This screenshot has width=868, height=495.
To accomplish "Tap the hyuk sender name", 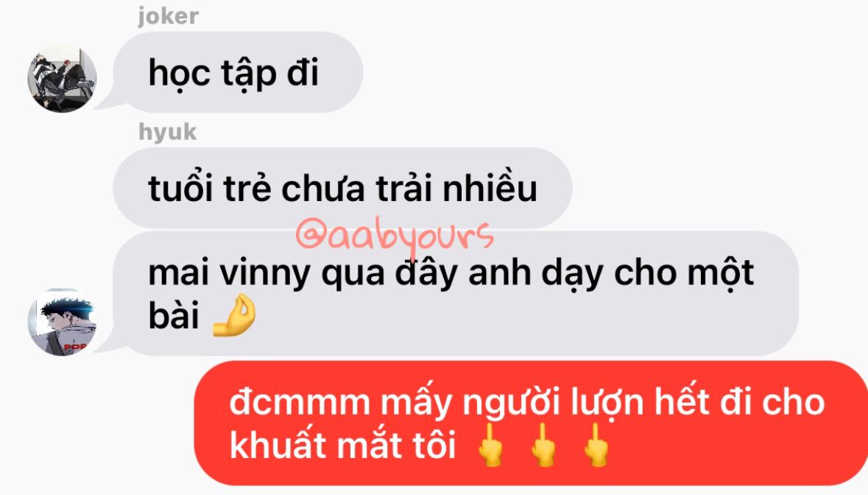I will pos(167,133).
